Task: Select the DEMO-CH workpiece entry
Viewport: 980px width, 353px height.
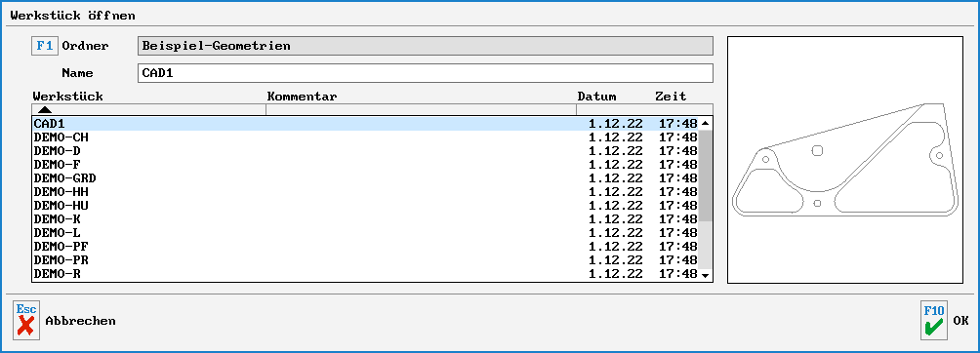Action: pyautogui.click(x=366, y=137)
